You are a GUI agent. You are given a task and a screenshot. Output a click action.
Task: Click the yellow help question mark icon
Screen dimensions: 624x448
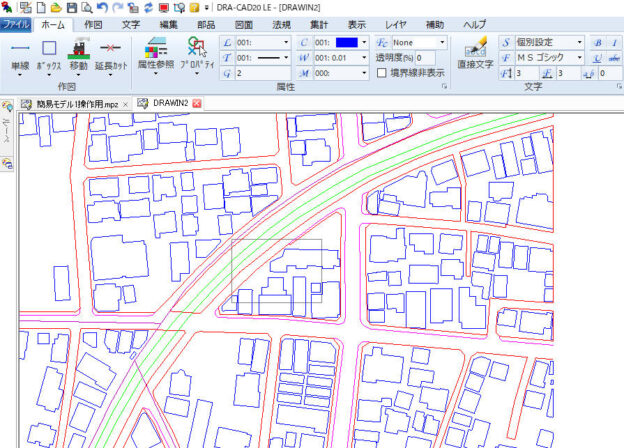coord(194,7)
